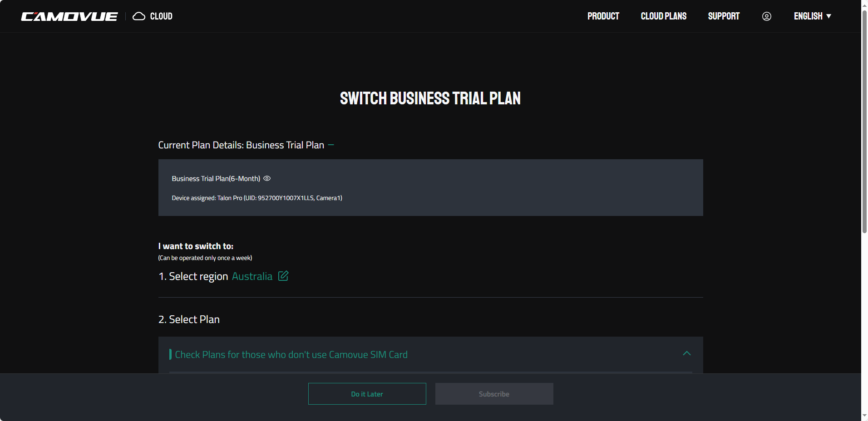Click the "Current Plan Details" heading
The height and width of the screenshot is (421, 868).
241,145
